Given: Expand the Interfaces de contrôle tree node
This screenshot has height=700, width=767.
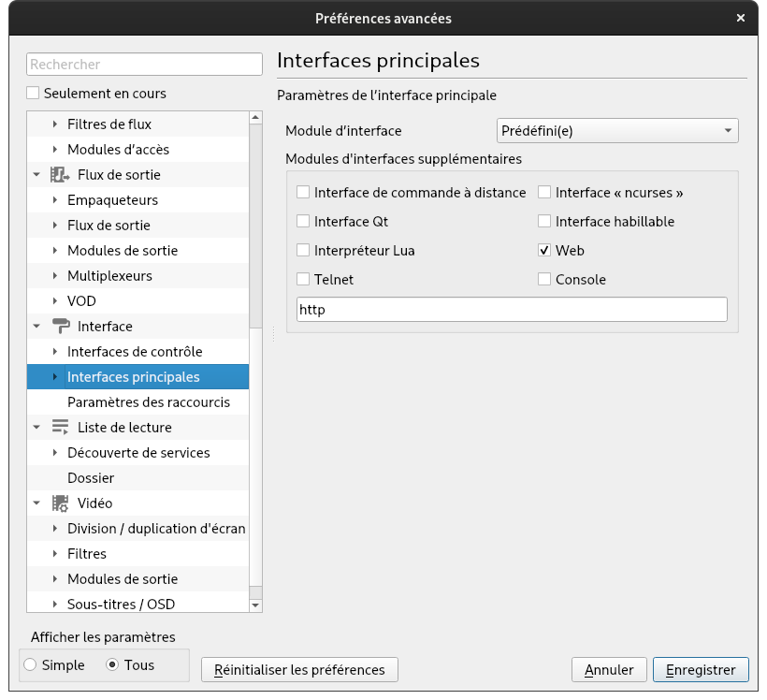Looking at the screenshot, I should pos(55,352).
